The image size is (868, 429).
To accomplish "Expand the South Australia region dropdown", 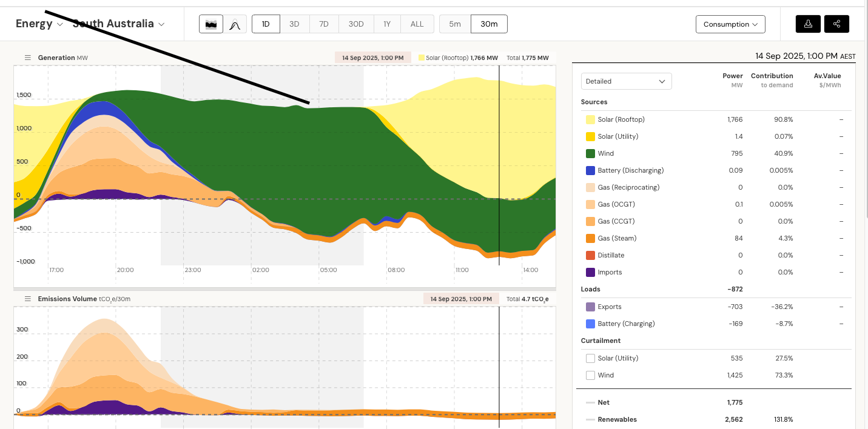I will pyautogui.click(x=119, y=24).
